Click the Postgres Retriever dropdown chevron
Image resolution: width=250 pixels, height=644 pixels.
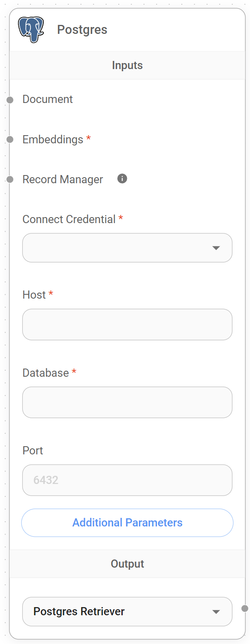point(216,611)
